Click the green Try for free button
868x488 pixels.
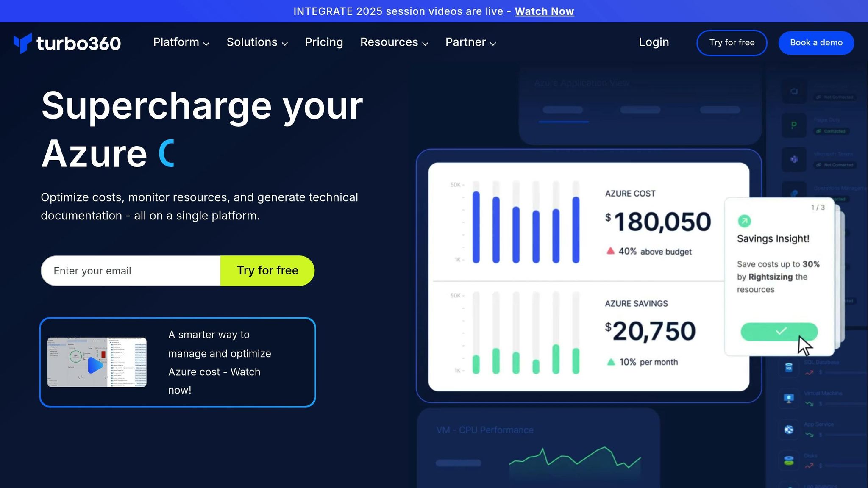[x=267, y=271]
